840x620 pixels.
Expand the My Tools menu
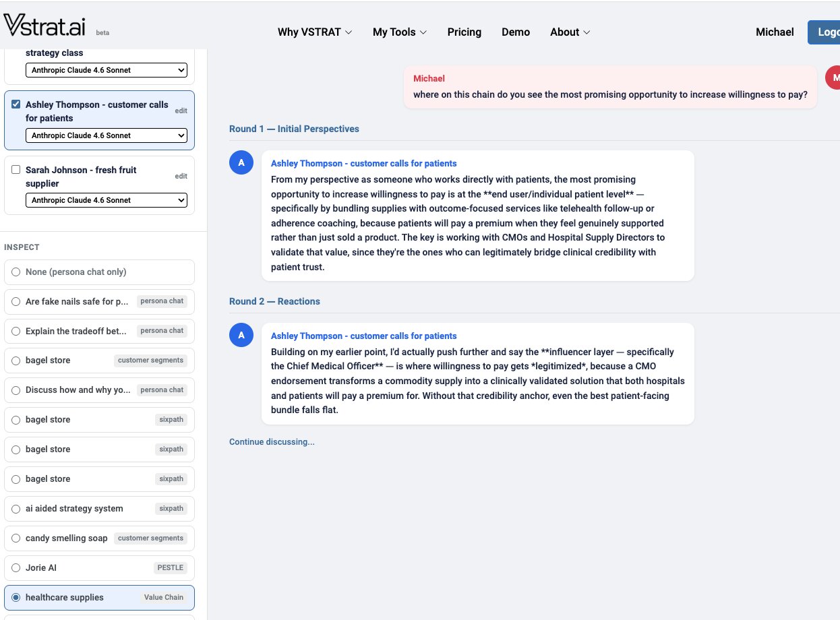pyautogui.click(x=399, y=32)
